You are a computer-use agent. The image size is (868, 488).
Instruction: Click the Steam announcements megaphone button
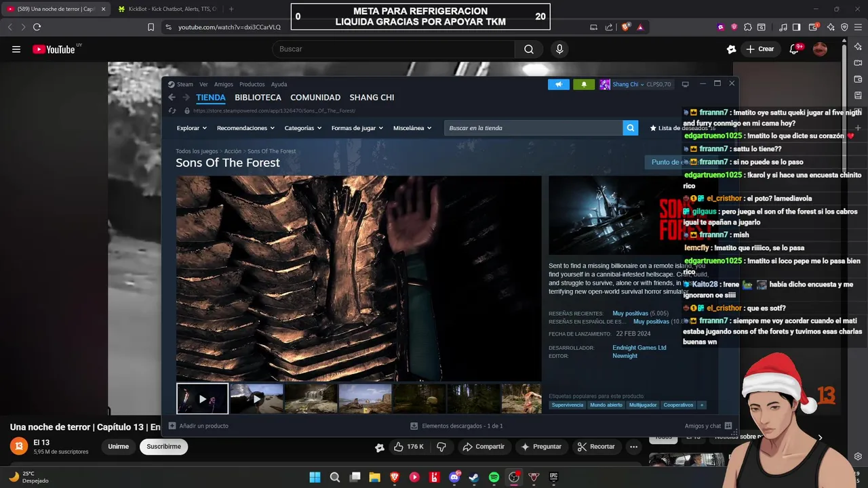point(559,84)
